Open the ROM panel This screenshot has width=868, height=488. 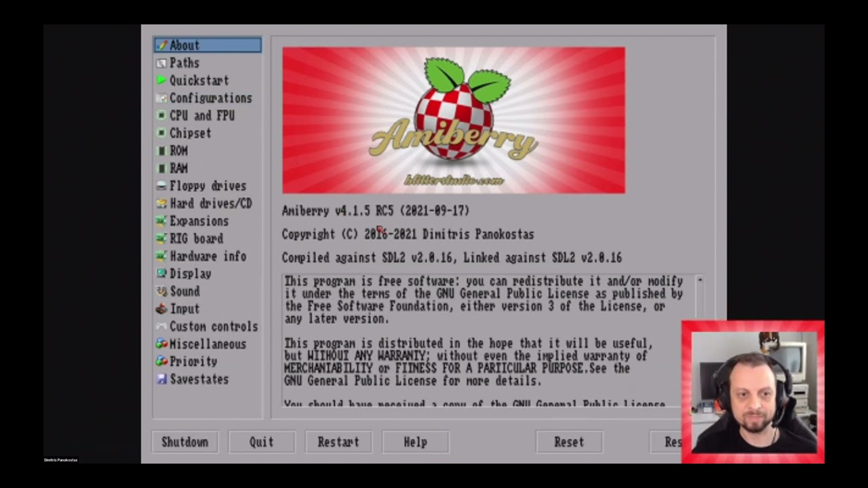click(x=208, y=151)
